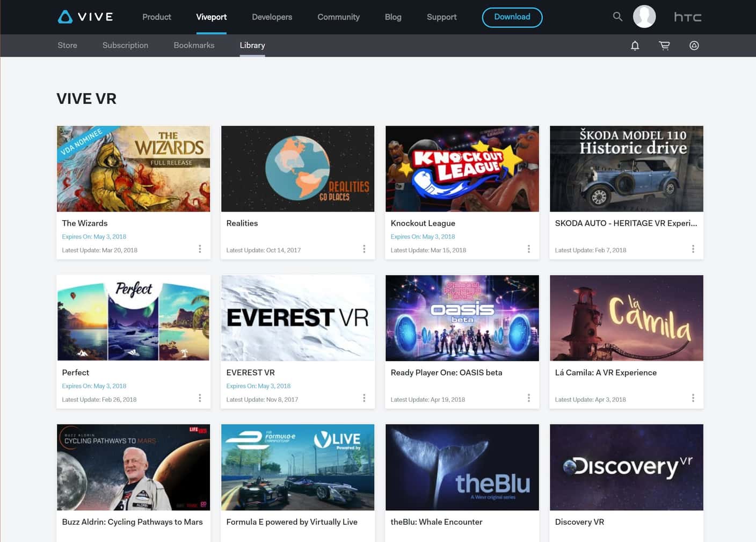The width and height of the screenshot is (756, 542).
Task: Open more options for Perfect
Action: point(200,399)
